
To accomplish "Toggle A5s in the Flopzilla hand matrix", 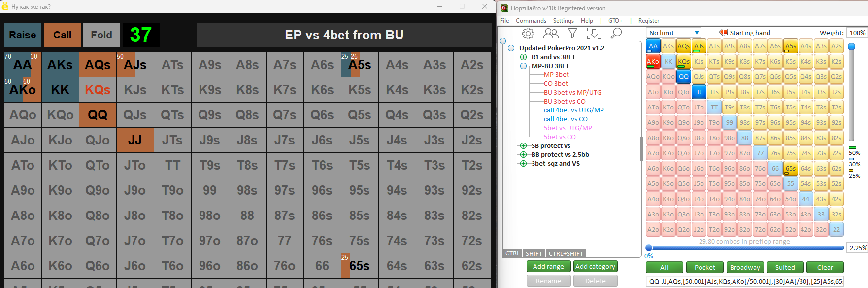I will (x=791, y=46).
